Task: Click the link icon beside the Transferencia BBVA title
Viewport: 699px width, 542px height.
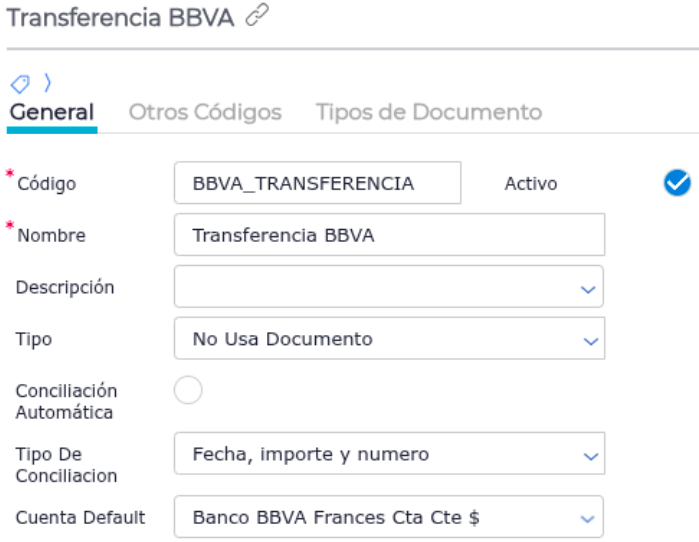Action: (257, 15)
